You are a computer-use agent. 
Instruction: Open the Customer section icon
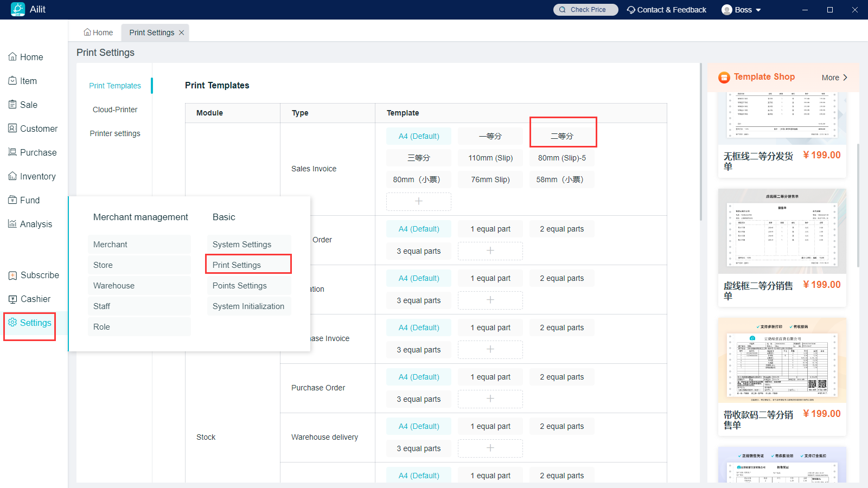pos(12,129)
